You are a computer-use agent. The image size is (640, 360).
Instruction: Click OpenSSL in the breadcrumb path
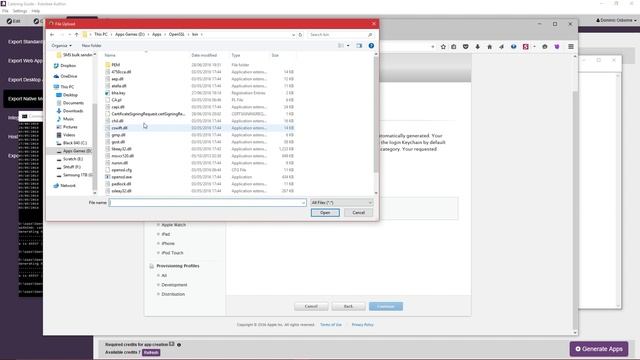pyautogui.click(x=176, y=35)
